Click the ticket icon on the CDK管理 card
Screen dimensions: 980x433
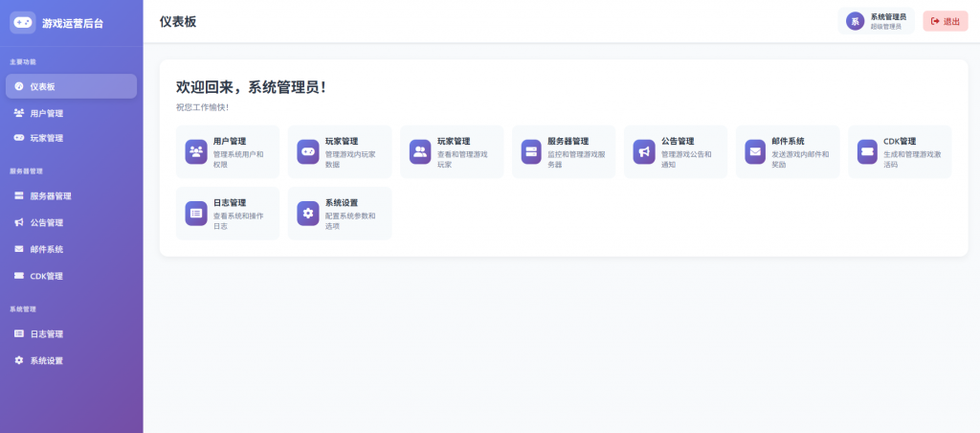pyautogui.click(x=867, y=151)
